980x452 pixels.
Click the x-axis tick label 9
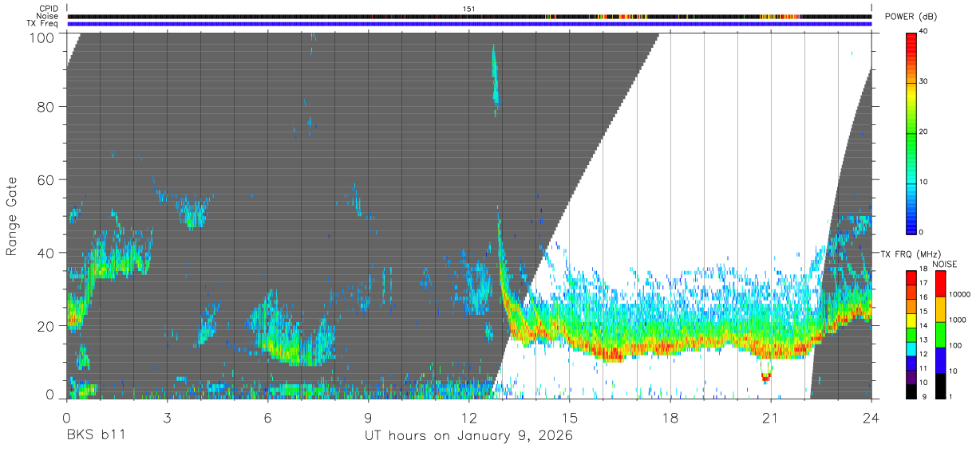(x=368, y=417)
